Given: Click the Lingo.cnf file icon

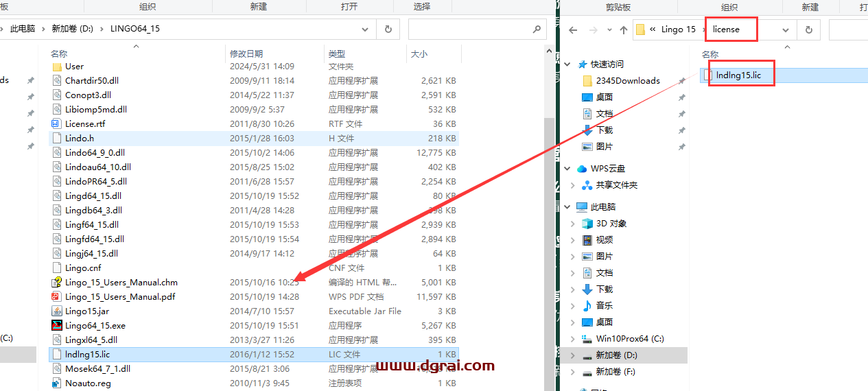Looking at the screenshot, I should click(x=57, y=268).
